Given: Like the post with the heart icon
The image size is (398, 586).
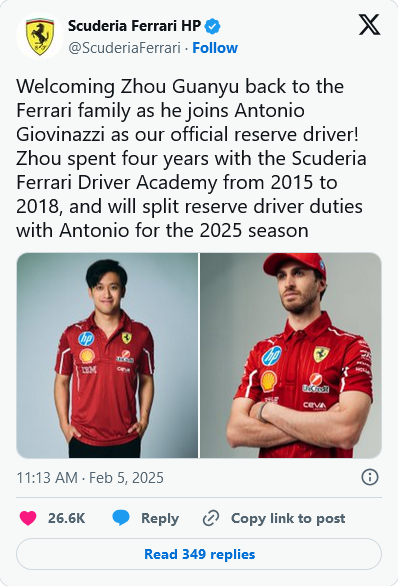Looking at the screenshot, I should click(x=28, y=518).
